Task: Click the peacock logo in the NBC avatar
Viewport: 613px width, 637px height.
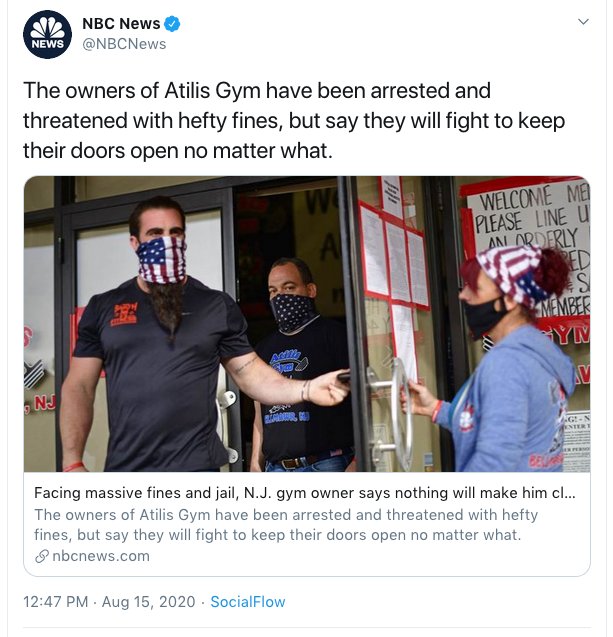Action: click(48, 28)
